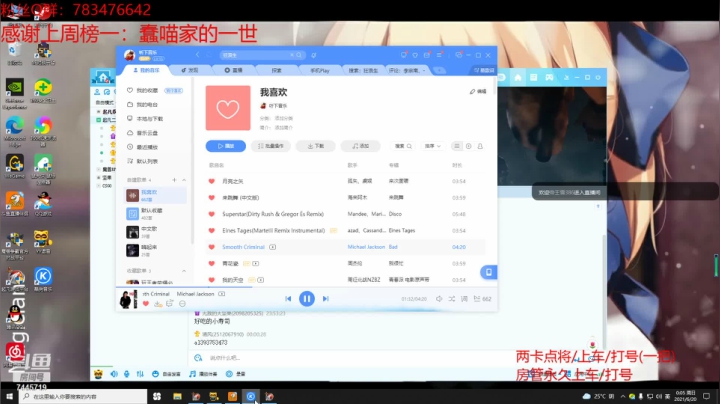
Task: Go back with the header back arrow
Action: tap(197, 55)
